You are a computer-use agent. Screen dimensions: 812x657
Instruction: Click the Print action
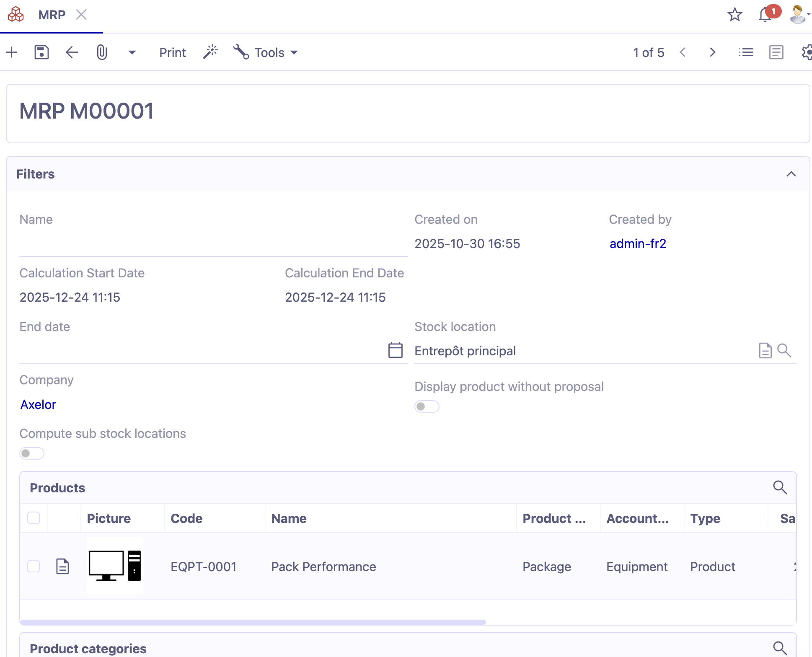click(x=172, y=52)
